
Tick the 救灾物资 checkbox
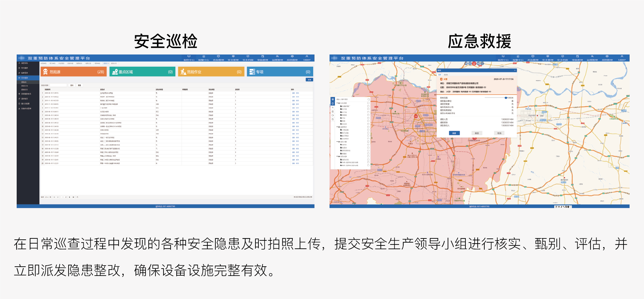coord(368,136)
